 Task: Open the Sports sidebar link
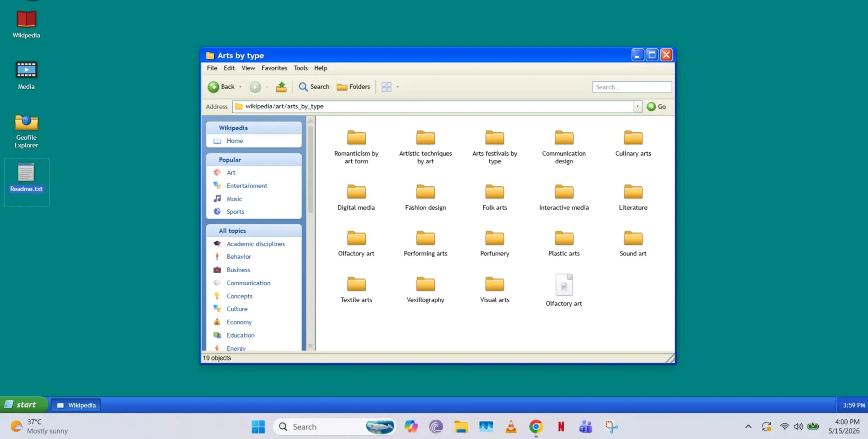pyautogui.click(x=235, y=212)
